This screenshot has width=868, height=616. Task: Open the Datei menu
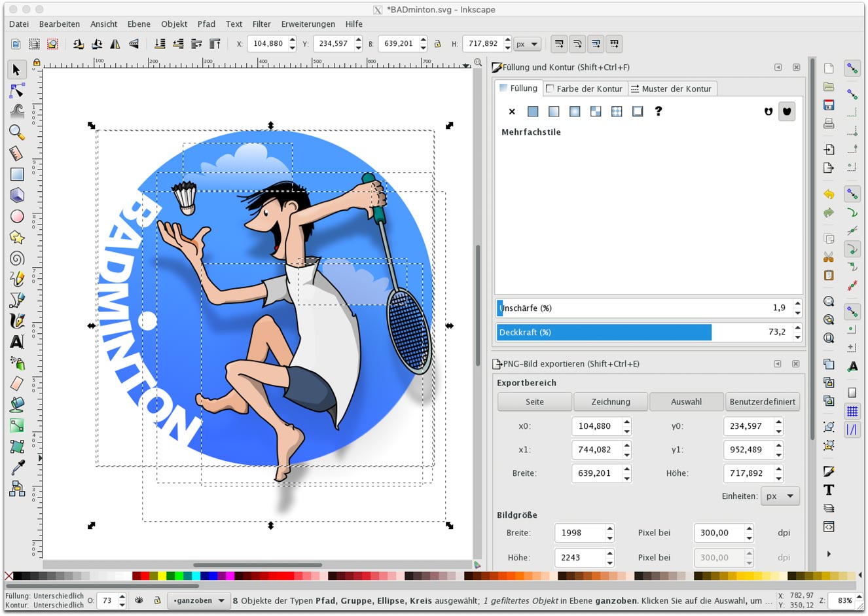pyautogui.click(x=19, y=24)
